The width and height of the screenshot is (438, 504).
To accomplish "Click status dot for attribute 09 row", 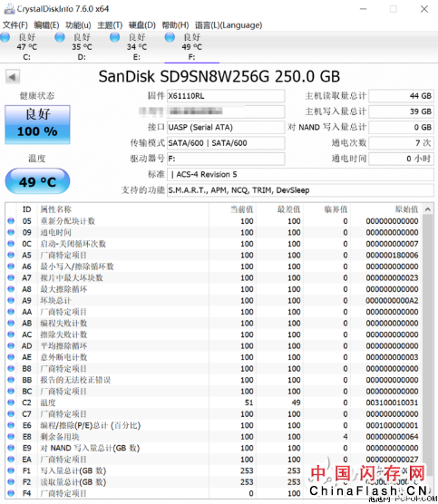I will pyautogui.click(x=11, y=232).
